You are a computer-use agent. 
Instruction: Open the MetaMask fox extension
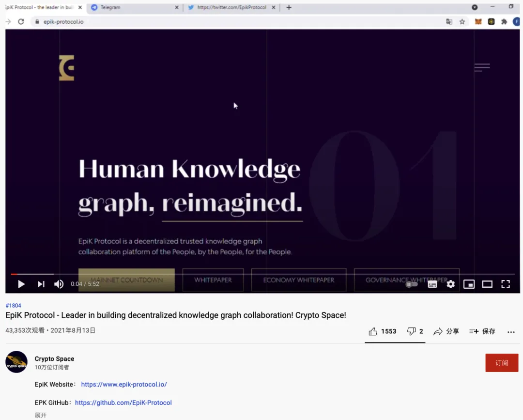[478, 22]
